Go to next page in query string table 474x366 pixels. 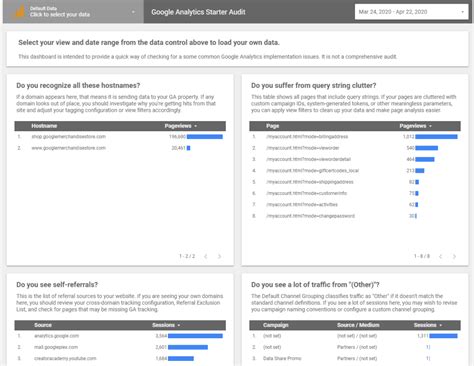tap(454, 256)
